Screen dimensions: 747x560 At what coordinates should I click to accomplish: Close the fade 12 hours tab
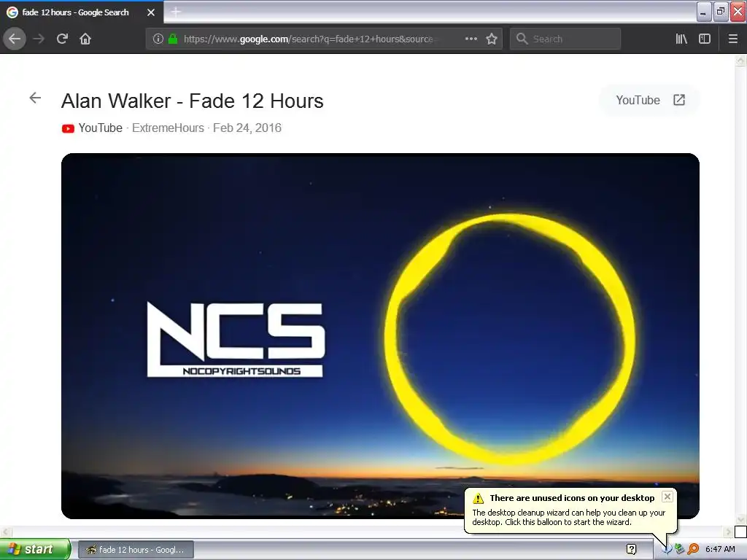[151, 12]
